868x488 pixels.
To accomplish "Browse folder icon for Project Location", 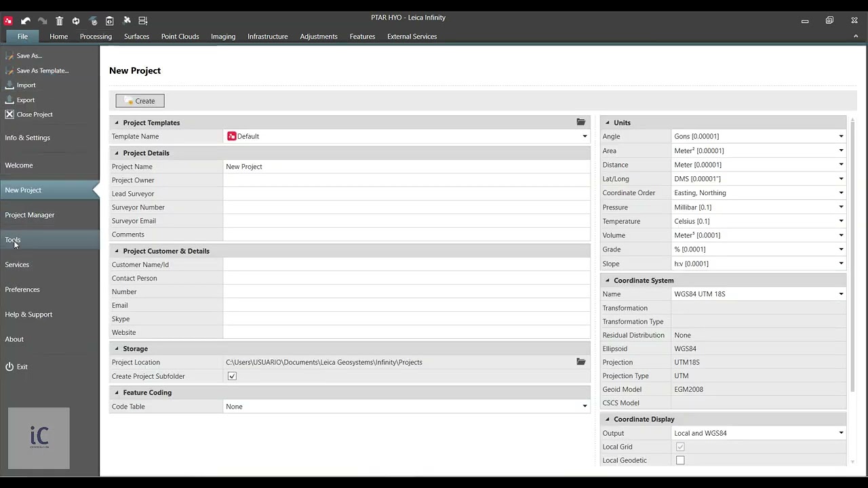I will click(581, 362).
